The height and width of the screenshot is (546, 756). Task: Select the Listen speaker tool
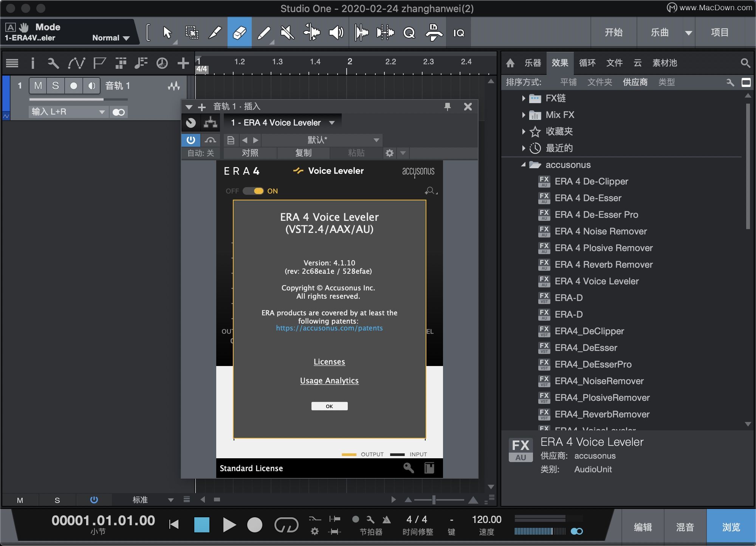336,33
